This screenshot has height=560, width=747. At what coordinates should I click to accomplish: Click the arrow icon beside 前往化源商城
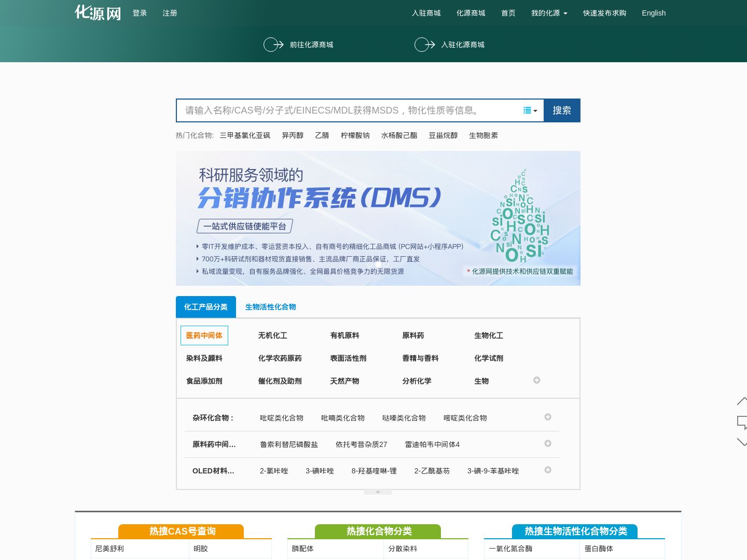pyautogui.click(x=273, y=45)
